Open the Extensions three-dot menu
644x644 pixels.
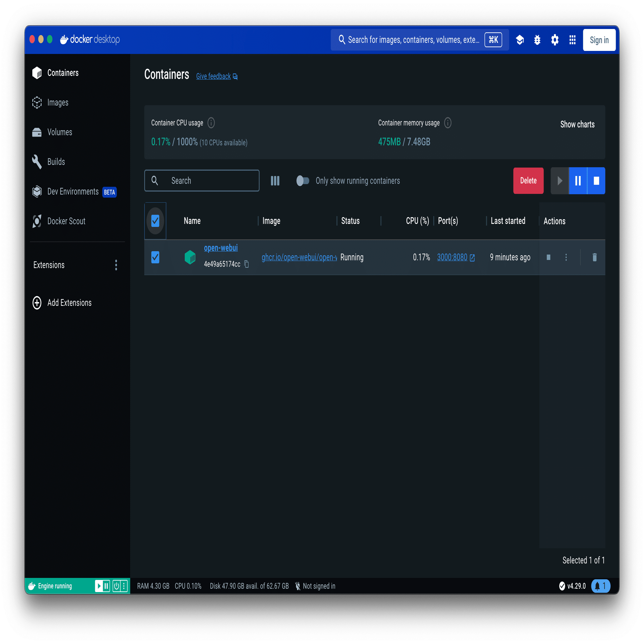coord(116,265)
